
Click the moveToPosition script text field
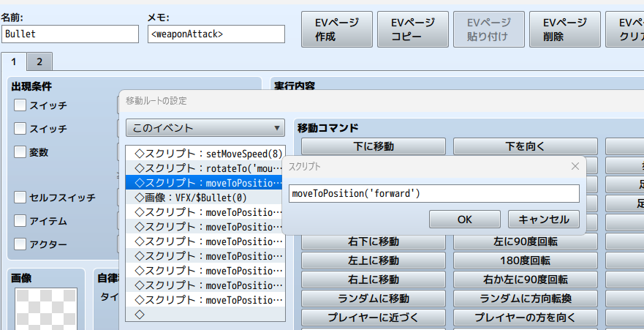click(x=433, y=194)
